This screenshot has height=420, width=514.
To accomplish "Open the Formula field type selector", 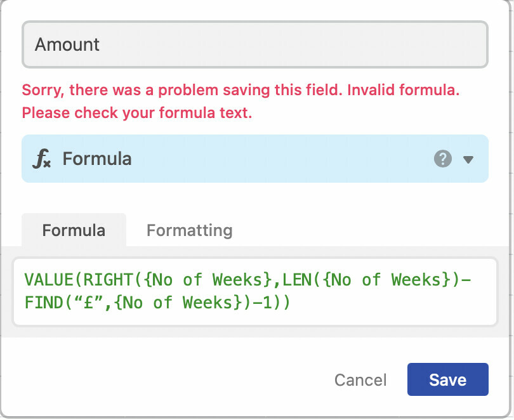I will (255, 159).
